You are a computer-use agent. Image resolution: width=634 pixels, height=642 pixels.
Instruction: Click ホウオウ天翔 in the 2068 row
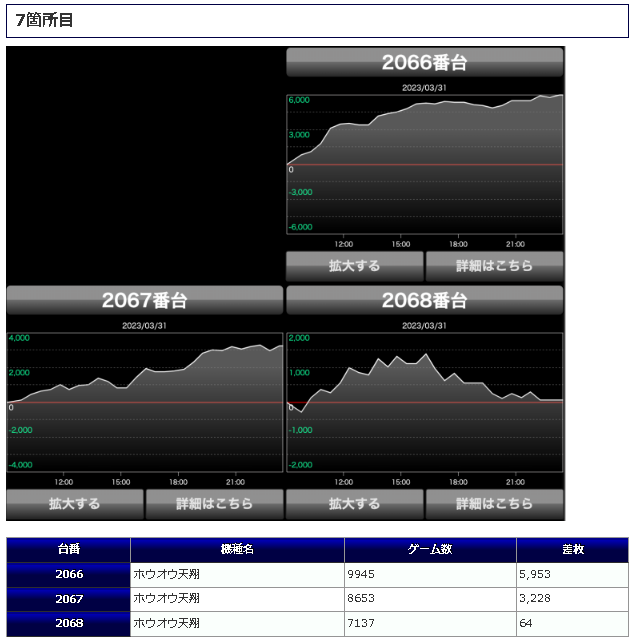pyautogui.click(x=166, y=623)
